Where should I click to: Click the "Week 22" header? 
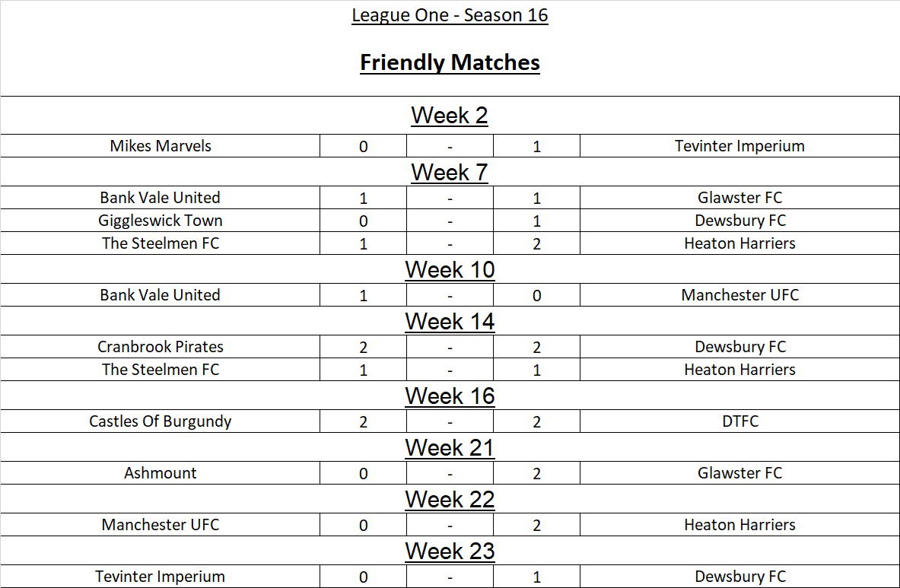[450, 500]
